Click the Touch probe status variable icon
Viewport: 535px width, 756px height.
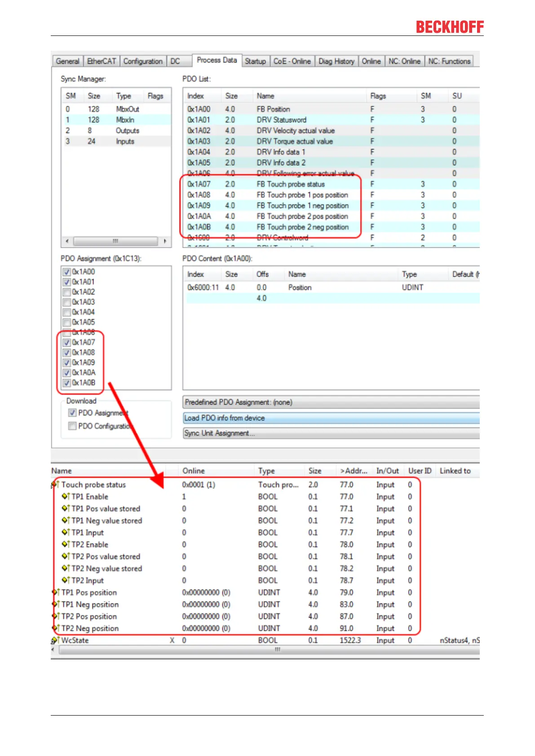coord(56,485)
